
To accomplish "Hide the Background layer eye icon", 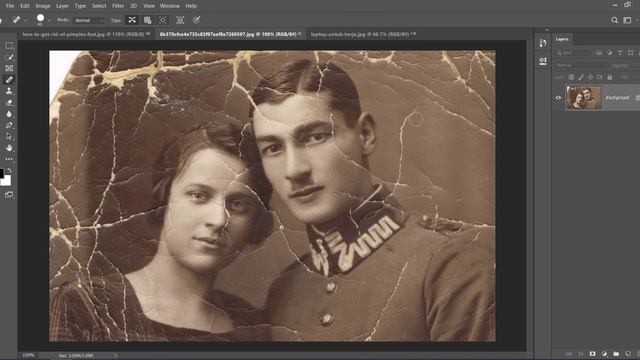I will (x=558, y=98).
